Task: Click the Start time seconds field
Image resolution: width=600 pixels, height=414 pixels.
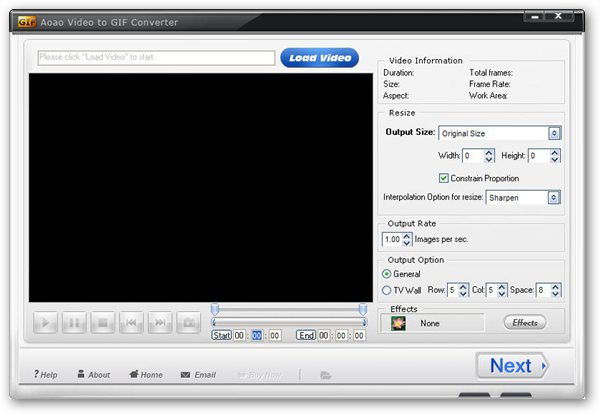Action: tap(274, 336)
